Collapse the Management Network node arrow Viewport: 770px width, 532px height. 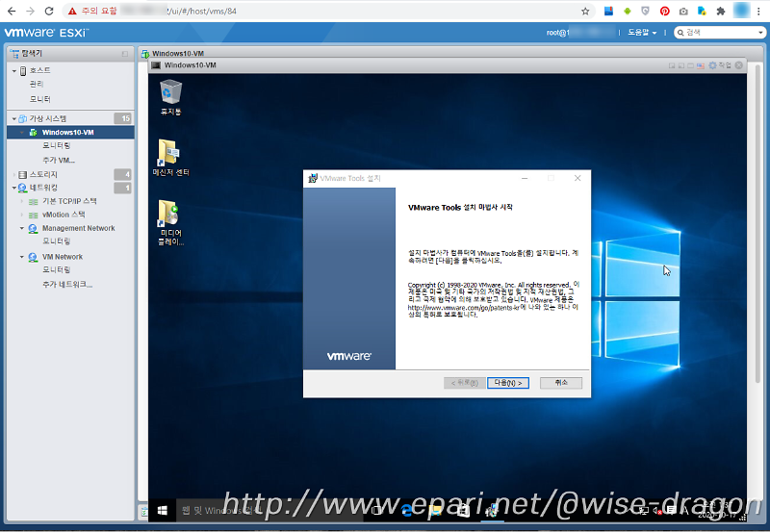click(x=22, y=228)
